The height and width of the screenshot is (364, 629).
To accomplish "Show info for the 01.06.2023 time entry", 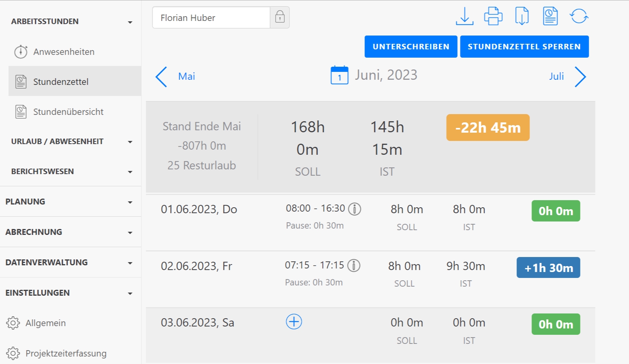I will tap(355, 209).
